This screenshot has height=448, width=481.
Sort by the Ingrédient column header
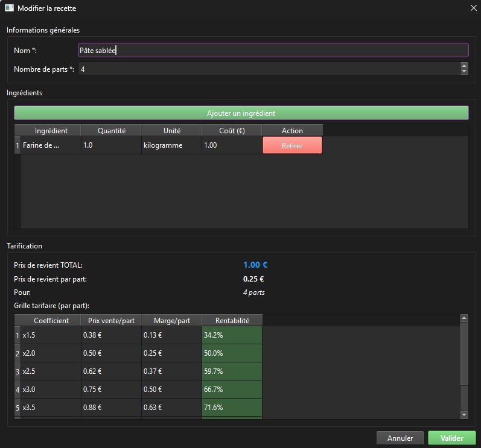[51, 130]
